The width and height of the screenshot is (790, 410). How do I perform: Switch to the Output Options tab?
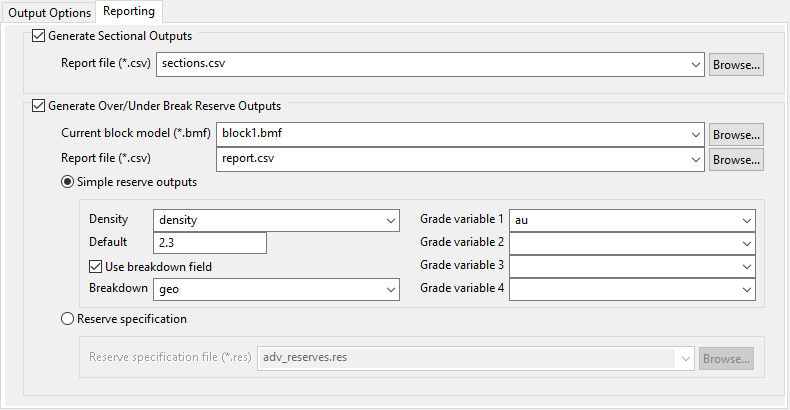[x=47, y=12]
